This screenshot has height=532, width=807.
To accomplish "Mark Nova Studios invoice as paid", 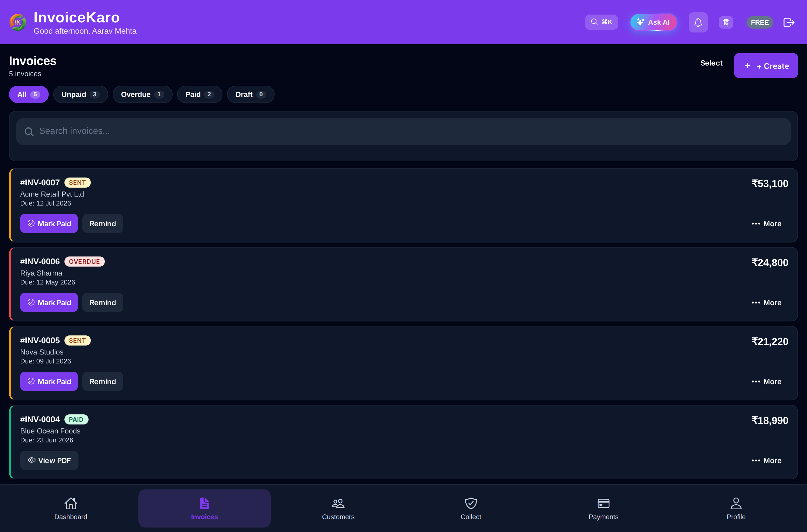I will click(x=49, y=382).
